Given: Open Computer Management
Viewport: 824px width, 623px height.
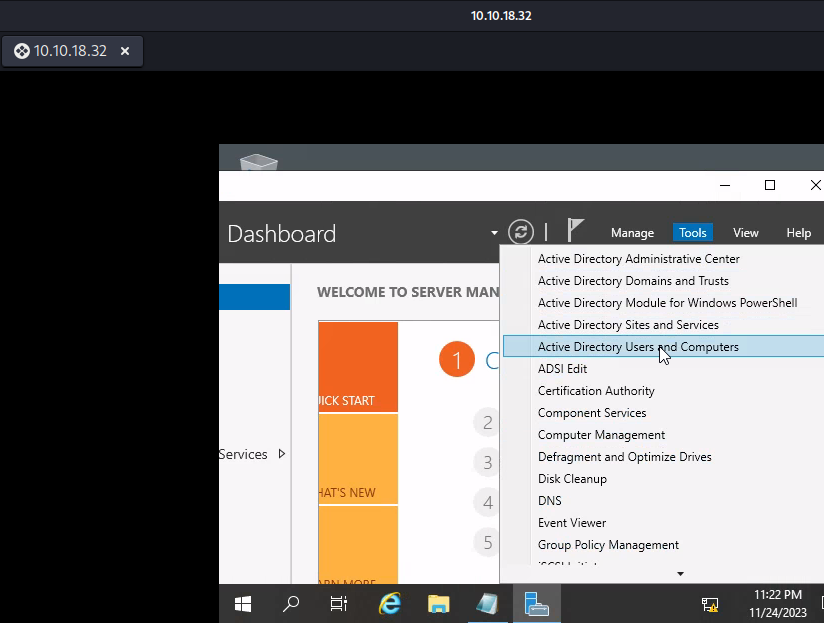Looking at the screenshot, I should [663, 435].
